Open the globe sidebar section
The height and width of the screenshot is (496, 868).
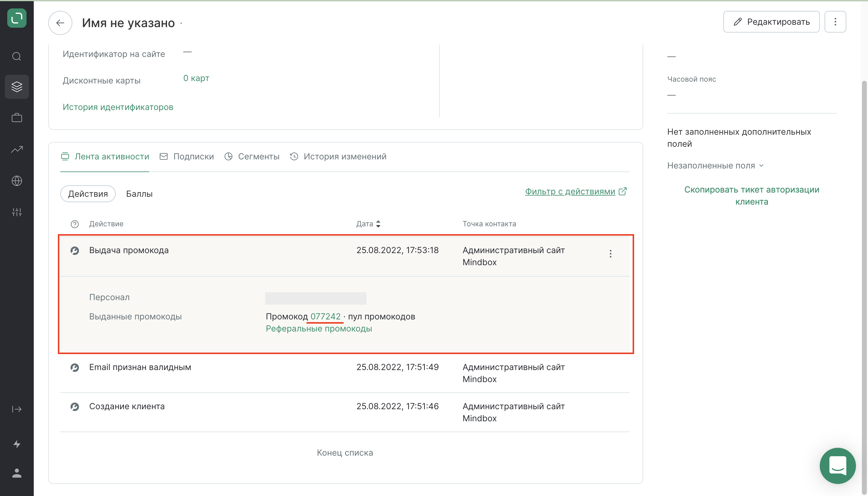coord(17,181)
